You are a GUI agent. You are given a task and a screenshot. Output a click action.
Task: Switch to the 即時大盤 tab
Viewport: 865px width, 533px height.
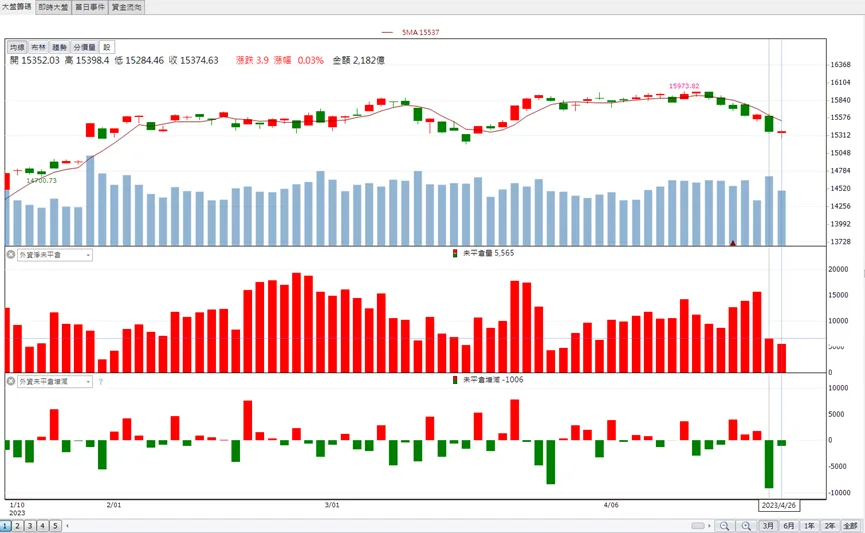click(54, 7)
